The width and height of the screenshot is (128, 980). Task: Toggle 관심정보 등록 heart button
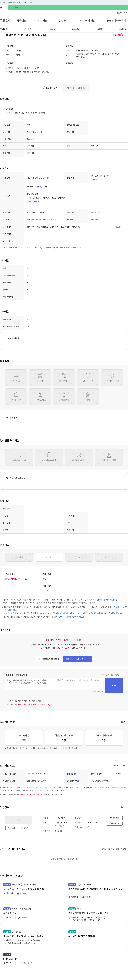pos(50,87)
